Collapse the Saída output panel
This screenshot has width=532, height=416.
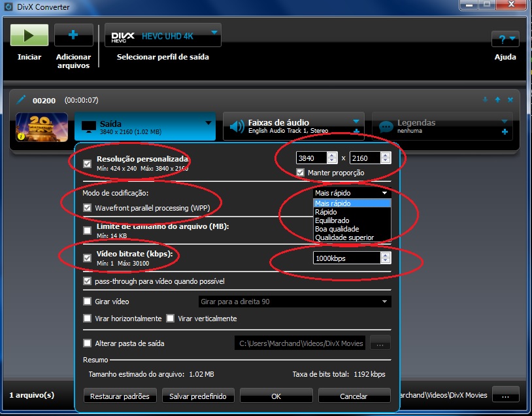[208, 123]
